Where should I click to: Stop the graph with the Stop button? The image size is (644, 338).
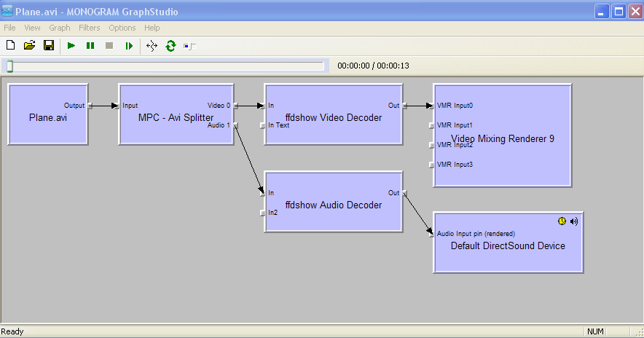(109, 46)
